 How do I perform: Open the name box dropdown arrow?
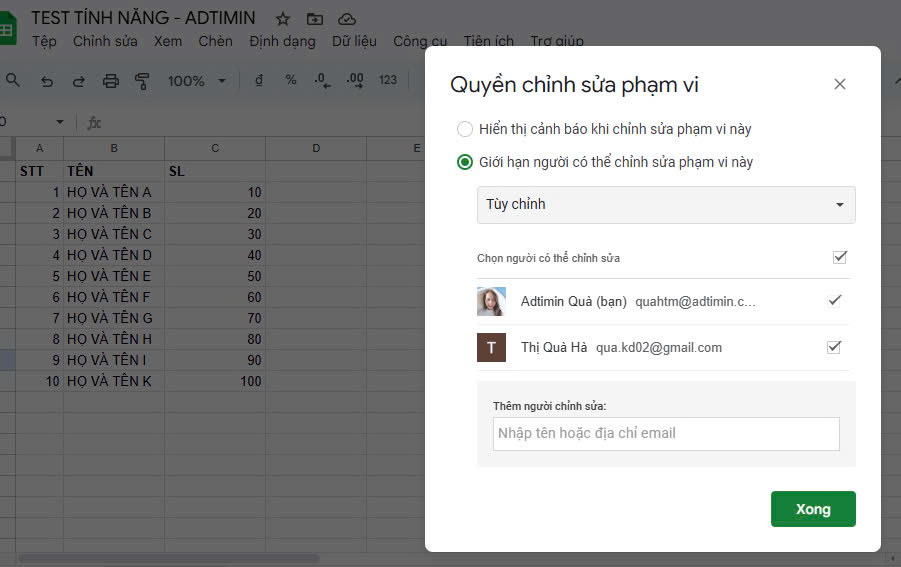60,122
